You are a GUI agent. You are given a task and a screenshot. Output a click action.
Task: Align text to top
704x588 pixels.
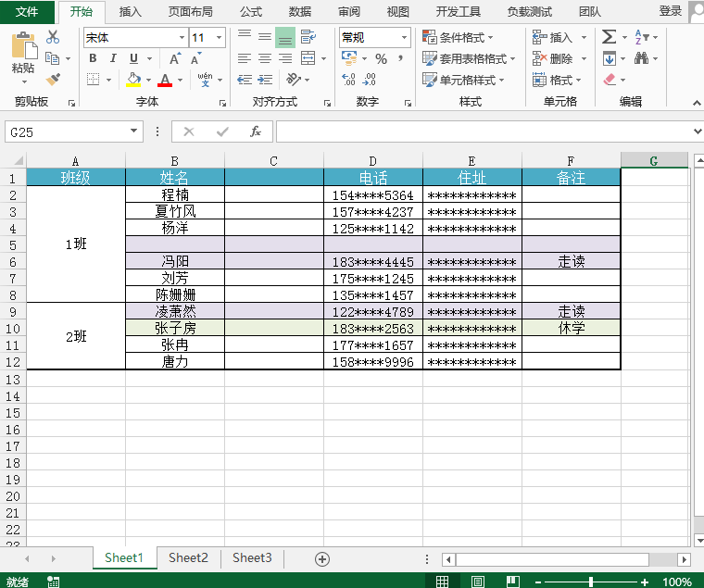(245, 36)
